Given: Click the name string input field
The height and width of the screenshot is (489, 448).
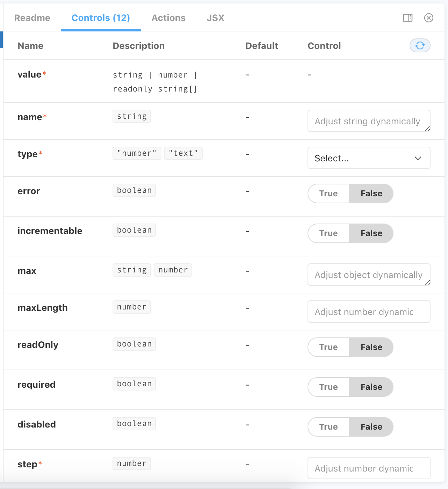Looking at the screenshot, I should pyautogui.click(x=369, y=121).
